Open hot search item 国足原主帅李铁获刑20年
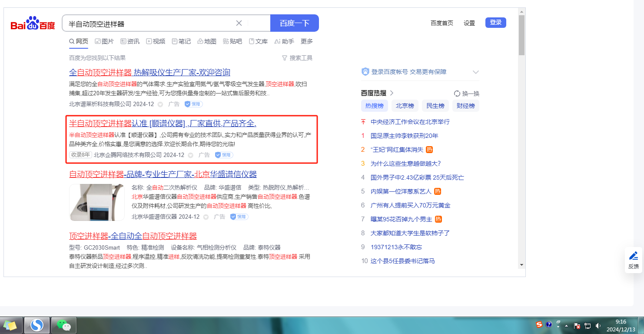 404,136
